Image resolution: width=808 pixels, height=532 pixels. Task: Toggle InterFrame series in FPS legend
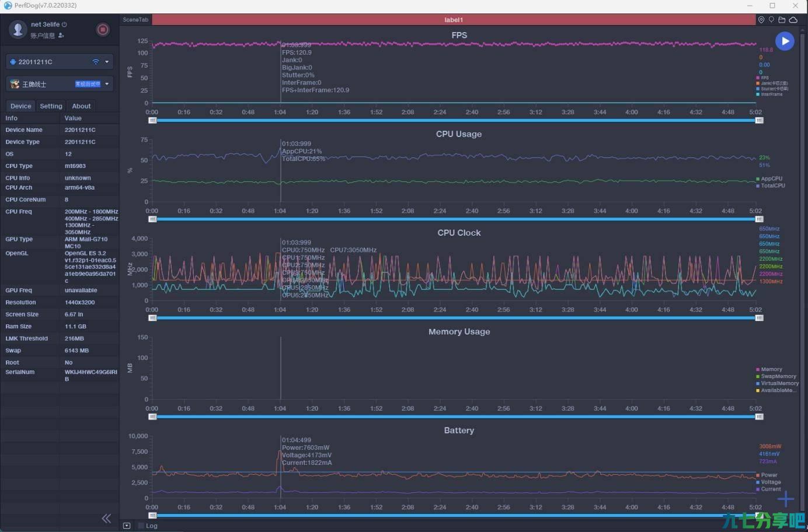[x=769, y=94]
